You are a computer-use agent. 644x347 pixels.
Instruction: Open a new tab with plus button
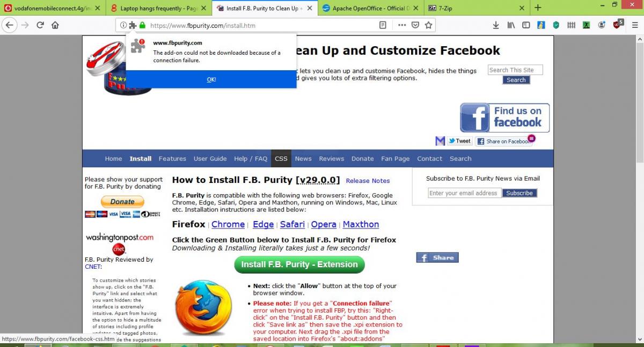(x=538, y=8)
